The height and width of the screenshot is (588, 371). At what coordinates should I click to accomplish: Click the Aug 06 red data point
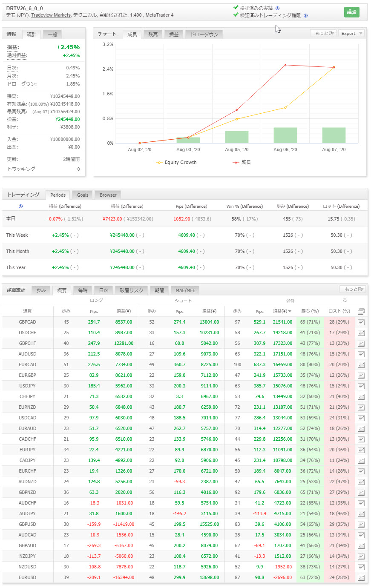pos(285,65)
